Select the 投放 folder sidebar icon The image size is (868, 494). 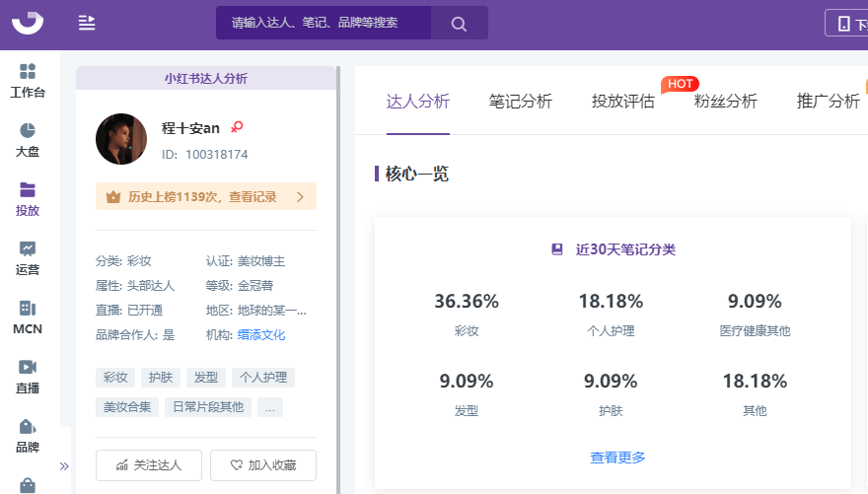(x=28, y=198)
